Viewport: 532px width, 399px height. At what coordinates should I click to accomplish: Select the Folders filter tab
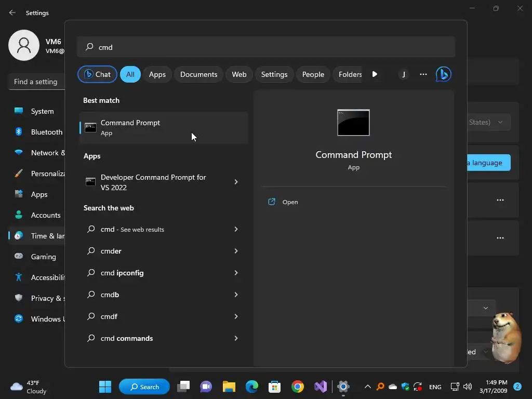(x=349, y=74)
